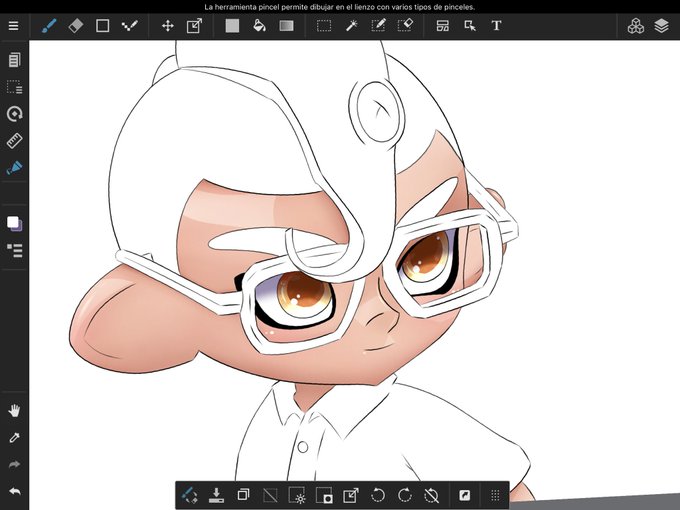Select the Text tool
This screenshot has height=510, width=680.
pos(497,26)
